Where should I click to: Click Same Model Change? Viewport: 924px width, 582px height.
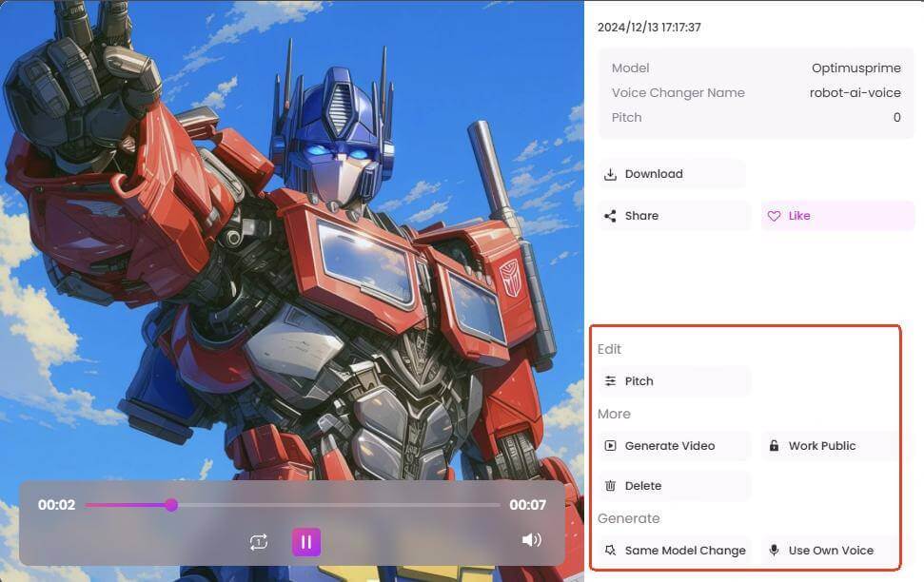coord(675,551)
